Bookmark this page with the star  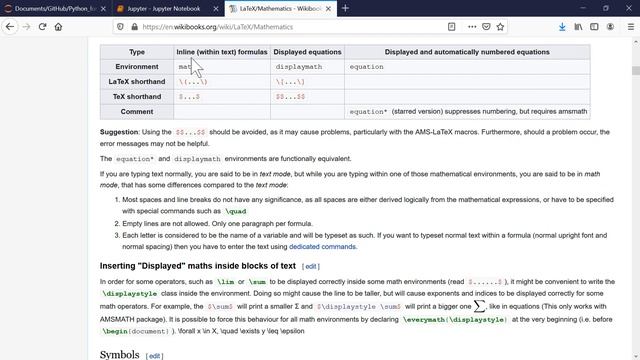[500, 27]
